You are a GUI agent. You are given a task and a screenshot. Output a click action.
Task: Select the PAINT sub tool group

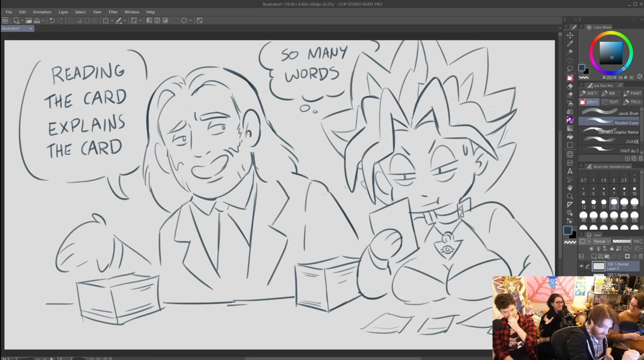click(x=632, y=93)
